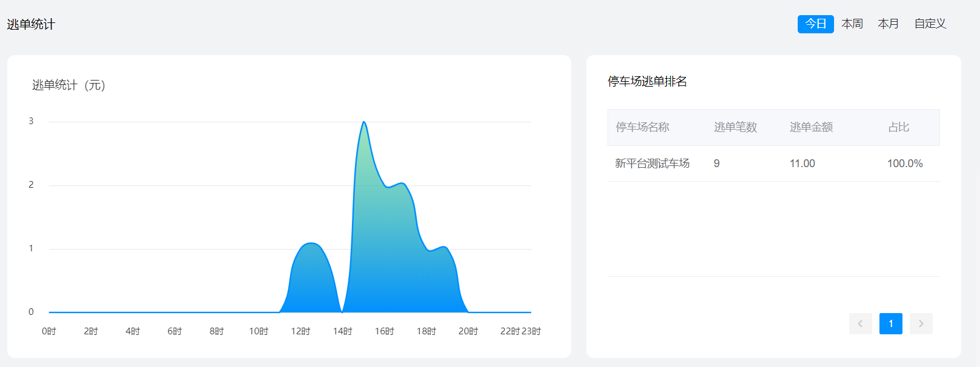This screenshot has height=367, width=980.
Task: Click the 占比 column header
Action: tap(898, 127)
